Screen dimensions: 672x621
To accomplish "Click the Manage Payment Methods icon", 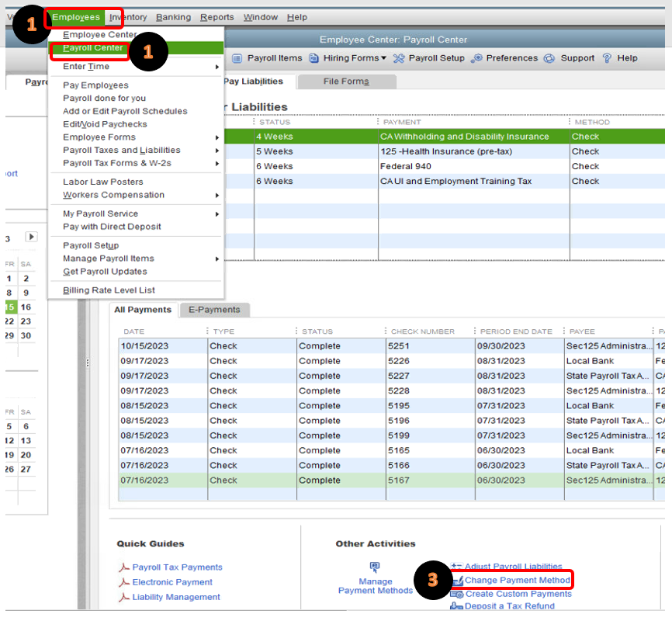I will (375, 567).
